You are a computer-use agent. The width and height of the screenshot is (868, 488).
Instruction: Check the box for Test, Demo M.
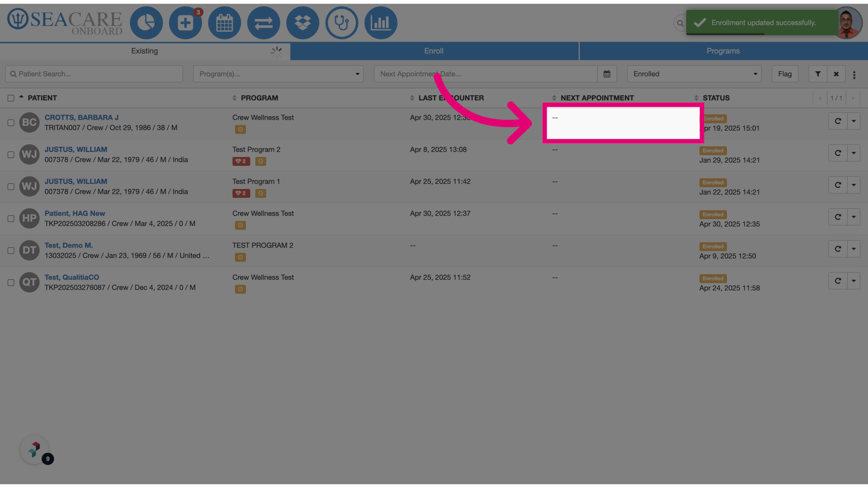[11, 250]
